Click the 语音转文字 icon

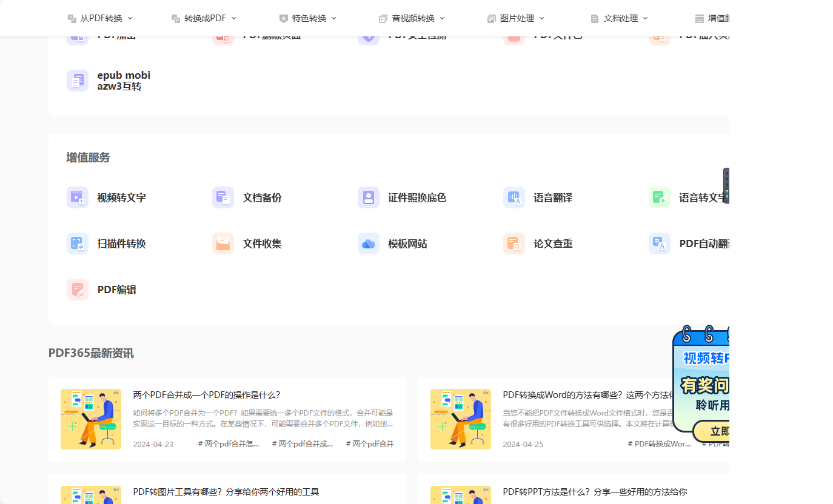tap(660, 197)
